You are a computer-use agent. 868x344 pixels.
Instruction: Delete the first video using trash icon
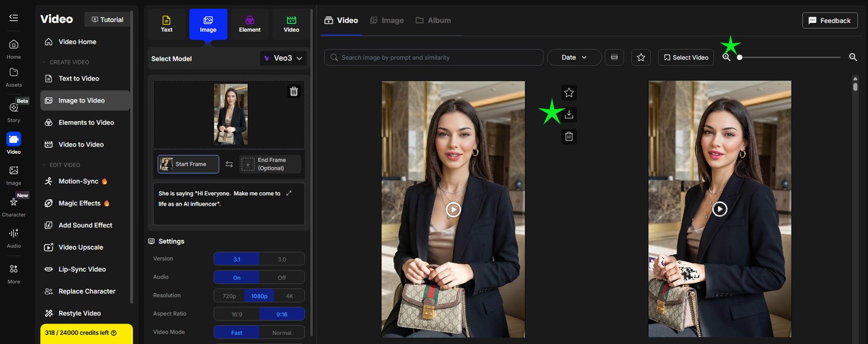click(x=569, y=137)
